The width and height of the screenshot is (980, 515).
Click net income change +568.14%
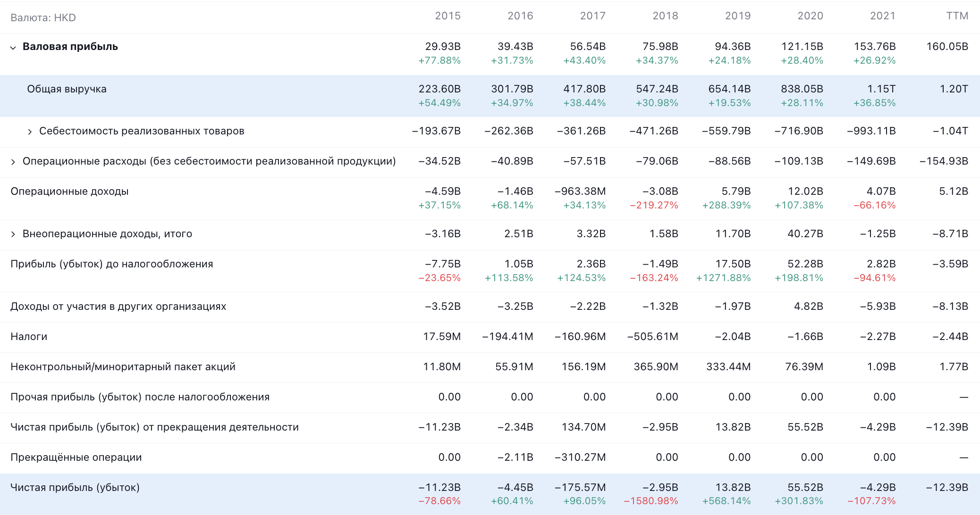point(727,501)
